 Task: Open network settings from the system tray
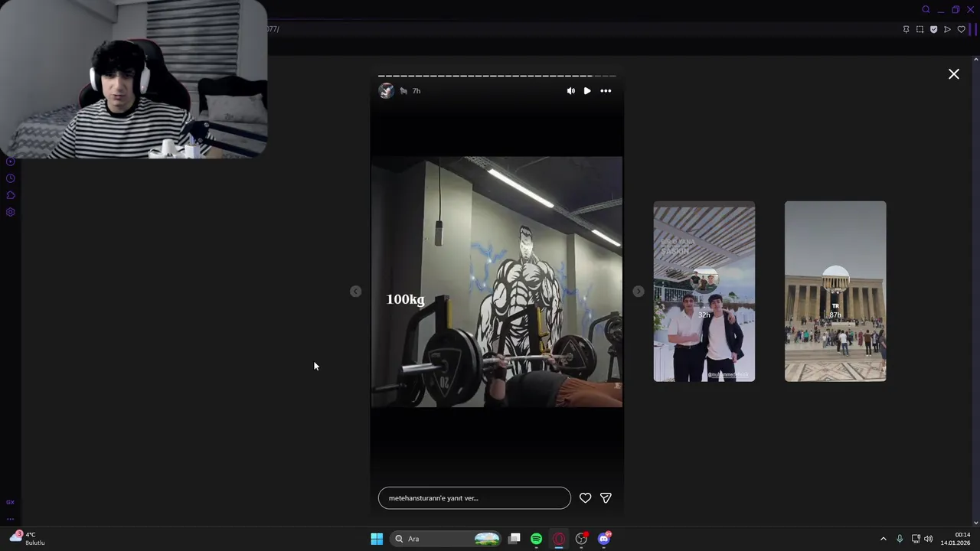coord(916,539)
